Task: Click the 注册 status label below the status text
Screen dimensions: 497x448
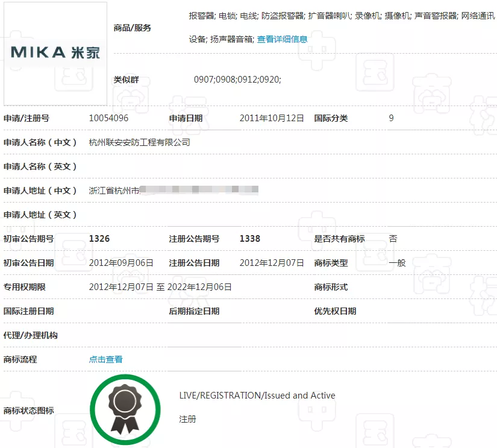Action: (189, 418)
